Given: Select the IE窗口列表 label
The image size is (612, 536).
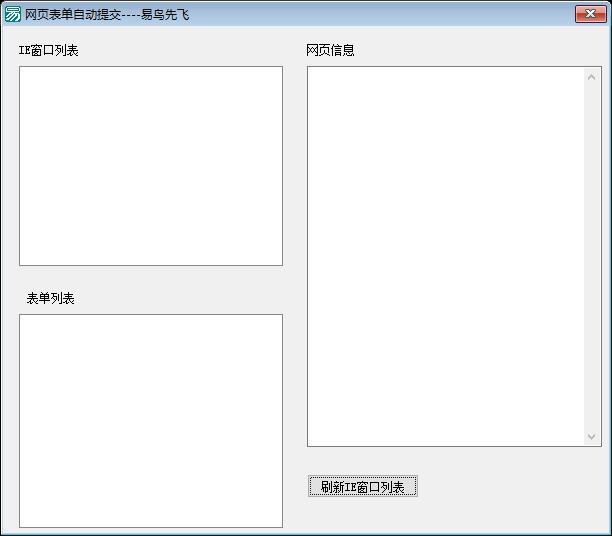Looking at the screenshot, I should point(48,51).
